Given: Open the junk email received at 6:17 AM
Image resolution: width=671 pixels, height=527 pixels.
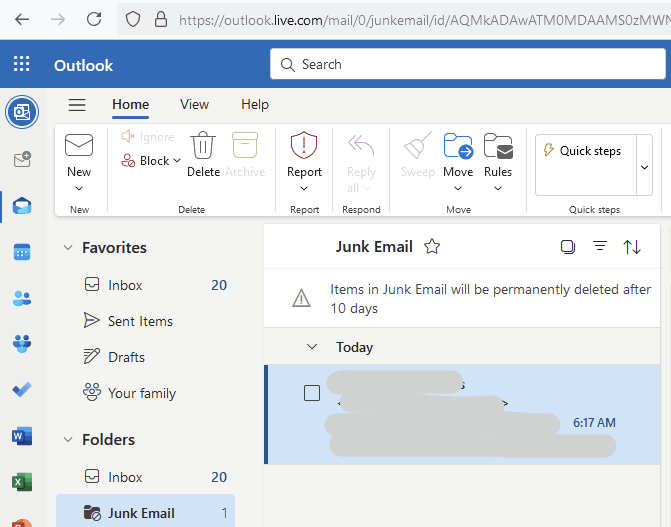Looking at the screenshot, I should pos(462,414).
